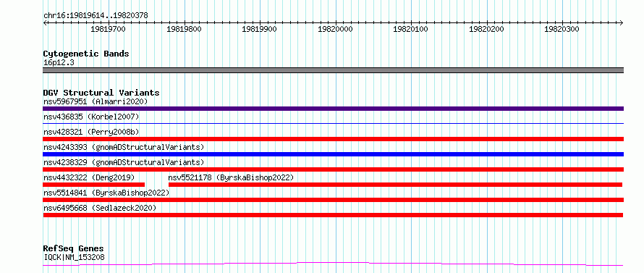This screenshot has height=273, width=644.
Task: Click the 19820200 ruler coordinate
Action: [x=486, y=29]
